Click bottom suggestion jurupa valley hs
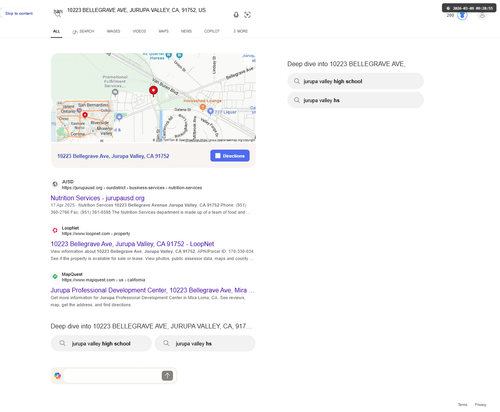 pos(205,343)
